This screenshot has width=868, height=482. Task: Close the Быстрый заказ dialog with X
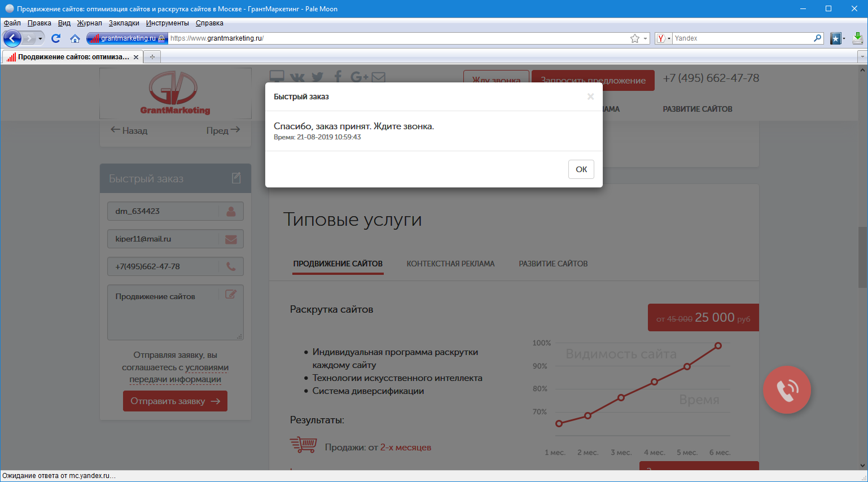click(590, 97)
